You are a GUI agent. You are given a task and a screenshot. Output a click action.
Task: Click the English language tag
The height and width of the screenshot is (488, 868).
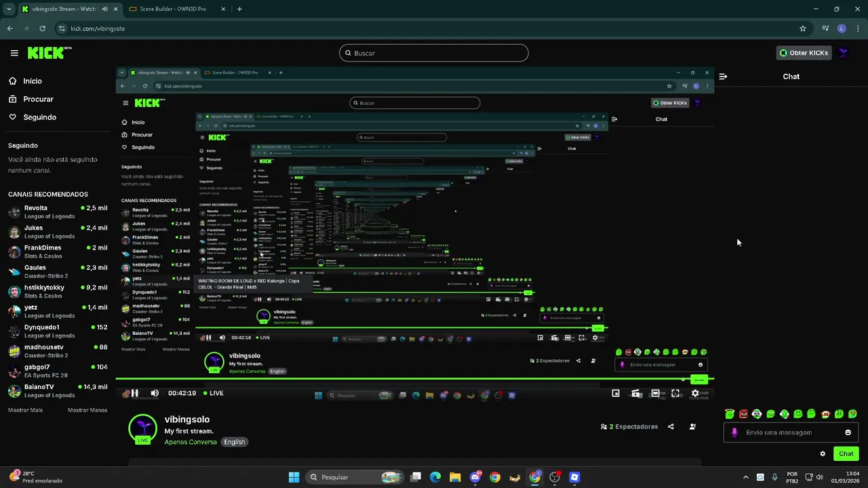[235, 442]
